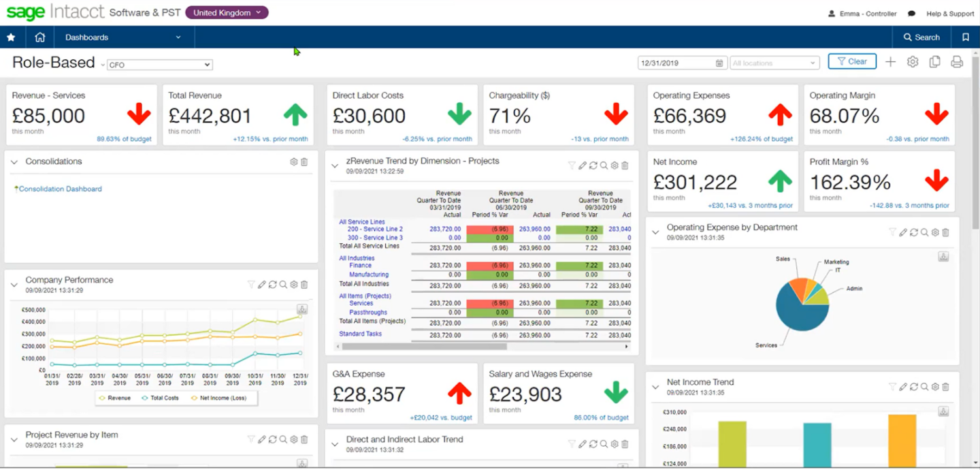Zoom into Operating Expense by Department with magnifier icon

924,232
